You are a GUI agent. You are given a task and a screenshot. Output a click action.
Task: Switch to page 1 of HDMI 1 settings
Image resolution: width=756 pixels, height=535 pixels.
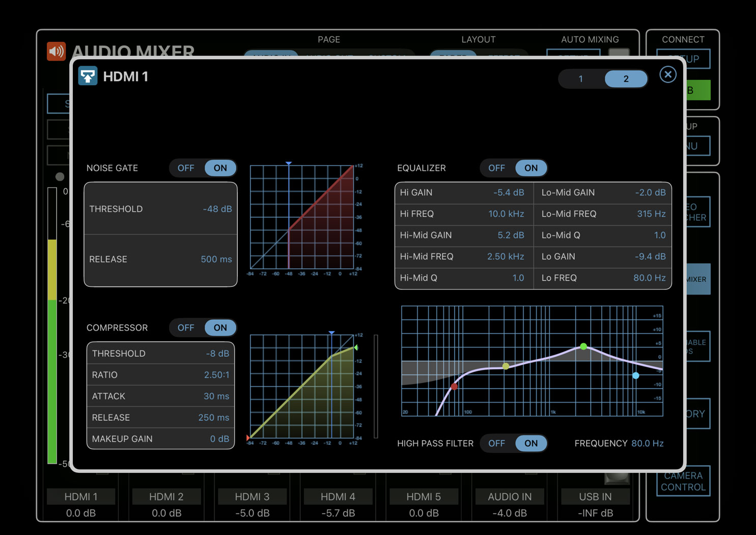pyautogui.click(x=580, y=79)
